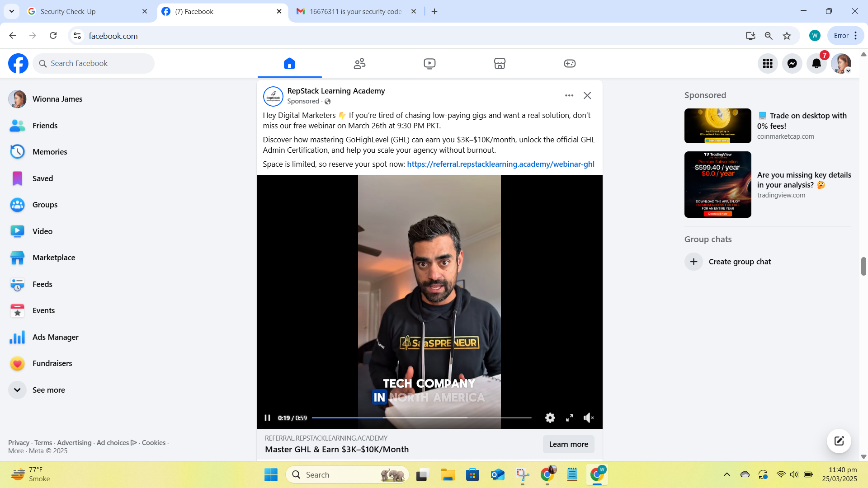Image resolution: width=868 pixels, height=488 pixels.
Task: Open the Chrome zoom magnifier icon
Action: pyautogui.click(x=769, y=36)
